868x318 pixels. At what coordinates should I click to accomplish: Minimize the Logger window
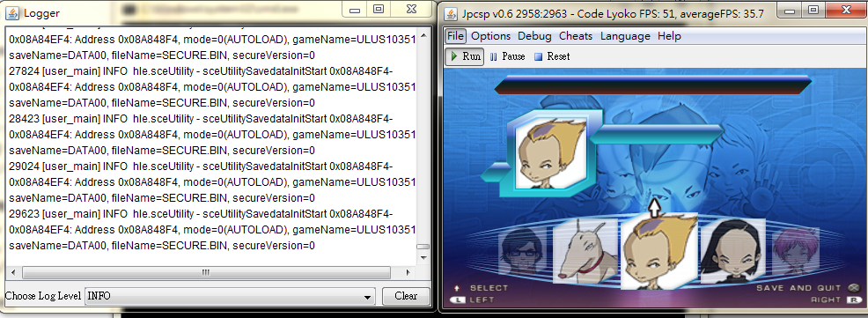pos(355,10)
